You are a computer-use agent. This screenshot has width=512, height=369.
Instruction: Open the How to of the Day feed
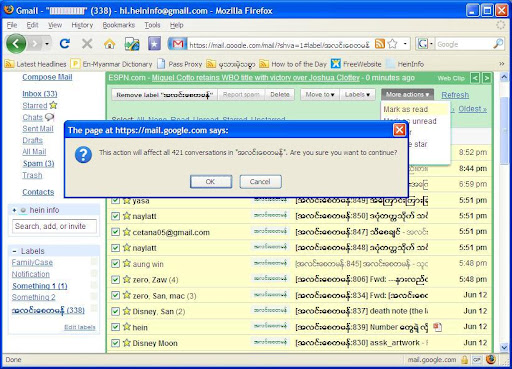click(x=293, y=64)
